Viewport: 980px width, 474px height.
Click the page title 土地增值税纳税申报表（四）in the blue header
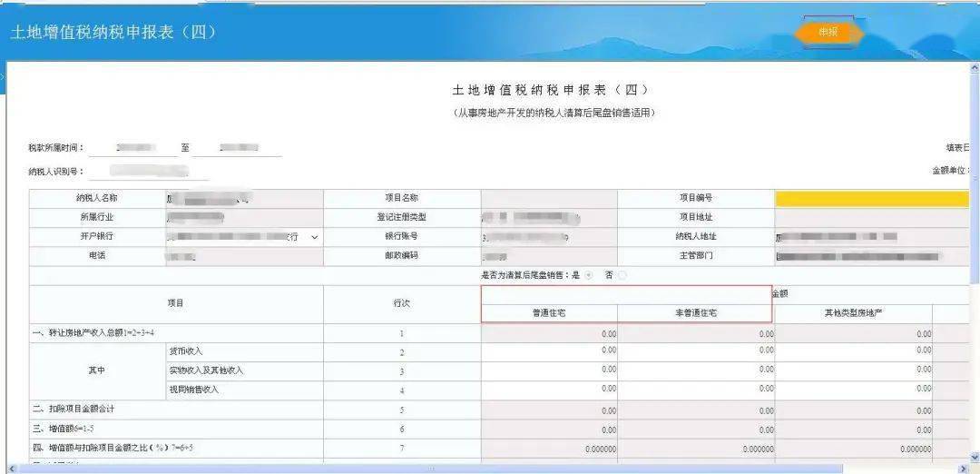[113, 33]
